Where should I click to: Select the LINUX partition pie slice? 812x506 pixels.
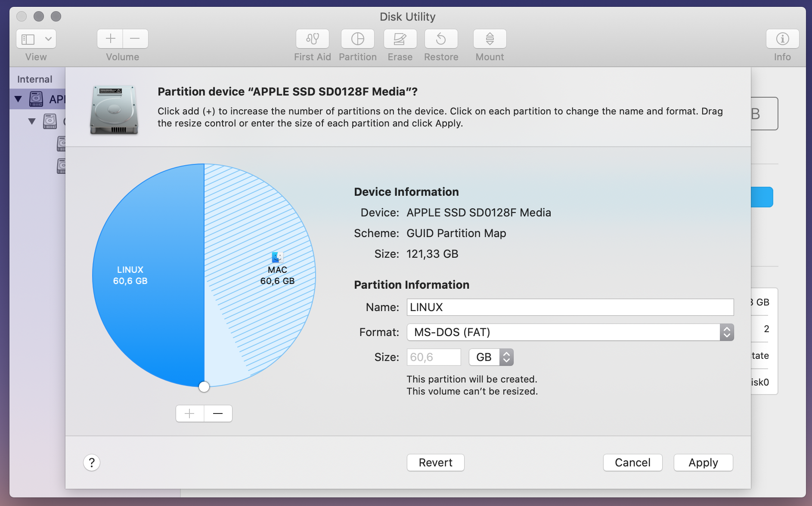pos(149,275)
